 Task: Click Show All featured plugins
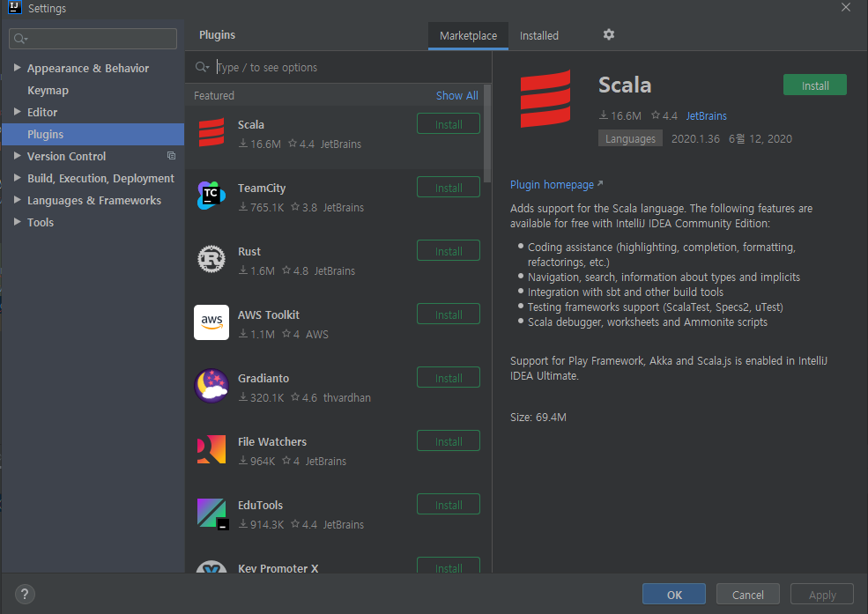(x=456, y=95)
